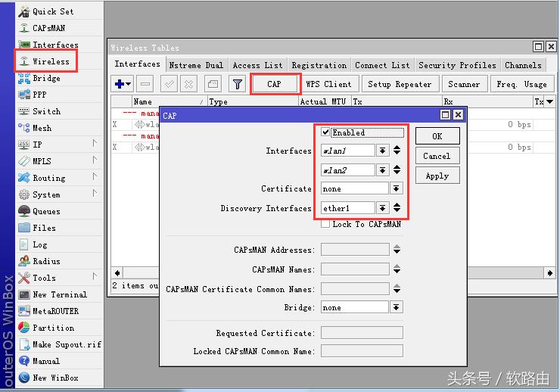Image resolution: width=560 pixels, height=392 pixels.
Task: Switch to the Access List tab
Action: [257, 65]
